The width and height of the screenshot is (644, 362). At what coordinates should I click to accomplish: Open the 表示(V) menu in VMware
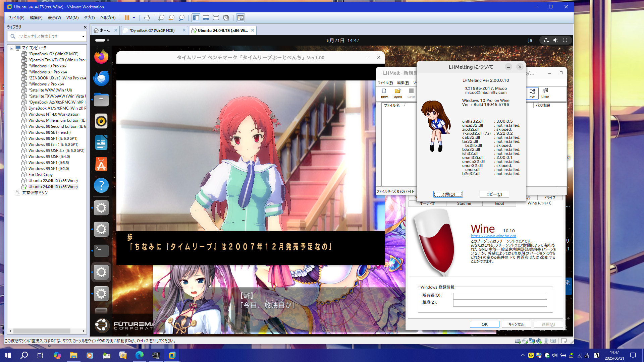pyautogui.click(x=54, y=18)
